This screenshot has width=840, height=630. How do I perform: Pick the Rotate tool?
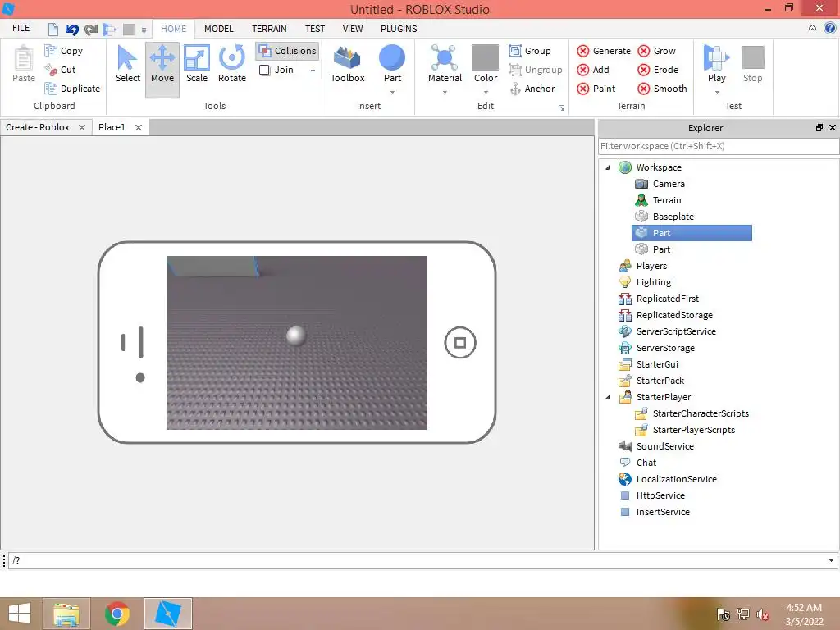[x=232, y=64]
